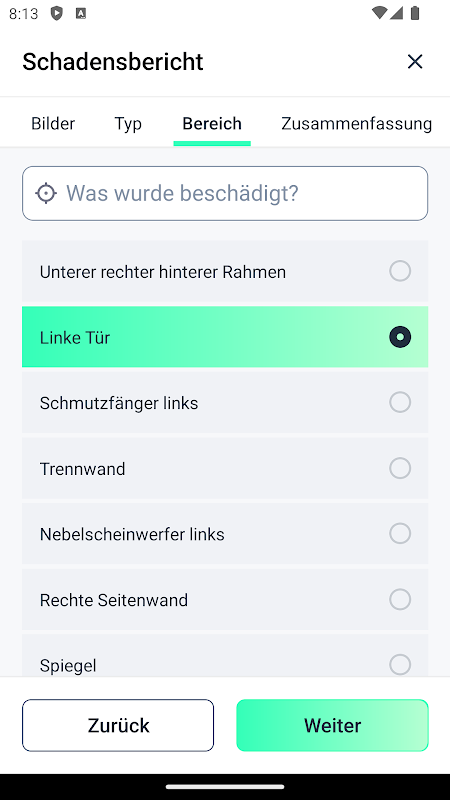Tap the keyboard icon in status bar
Viewport: 450px width, 800px height.
tap(81, 14)
